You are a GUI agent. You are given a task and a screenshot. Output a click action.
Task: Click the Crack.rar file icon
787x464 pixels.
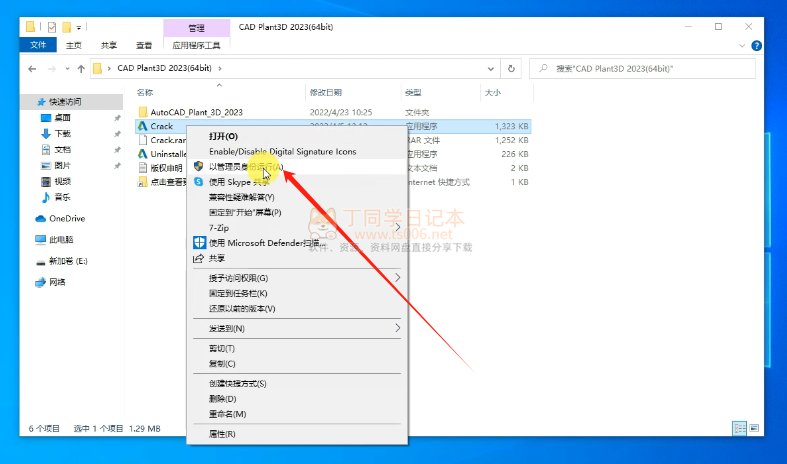coord(143,140)
